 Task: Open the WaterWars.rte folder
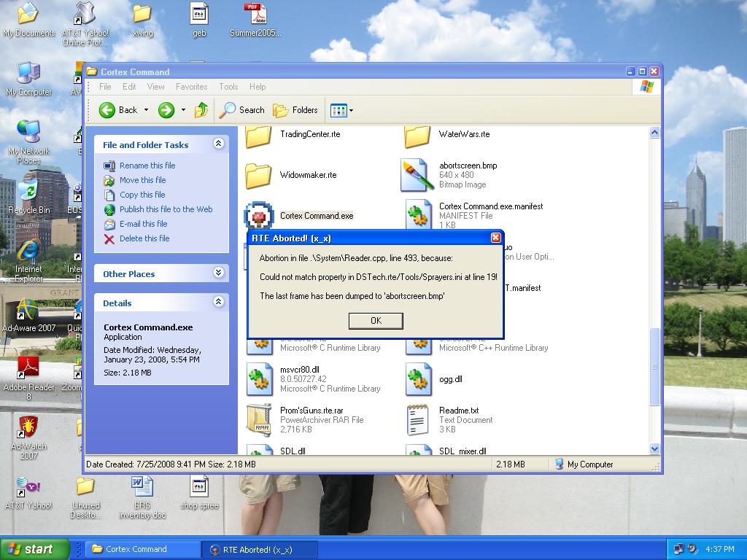pos(417,135)
